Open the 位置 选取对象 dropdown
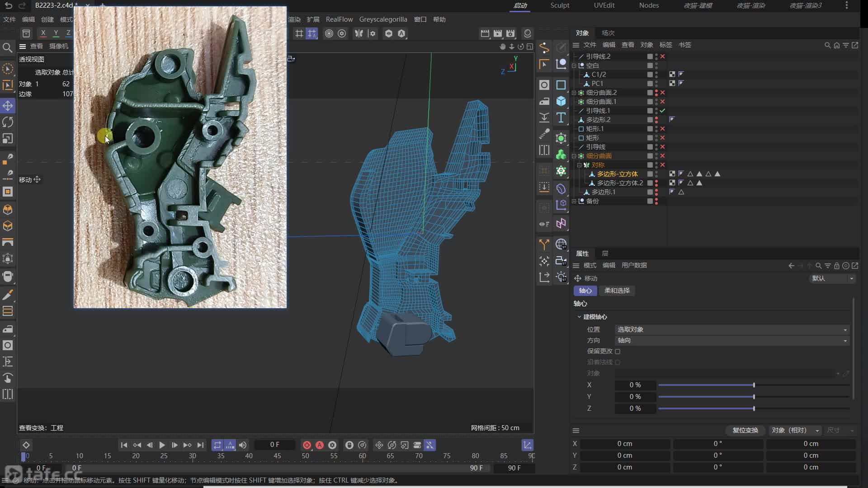The height and width of the screenshot is (488, 868). (731, 329)
